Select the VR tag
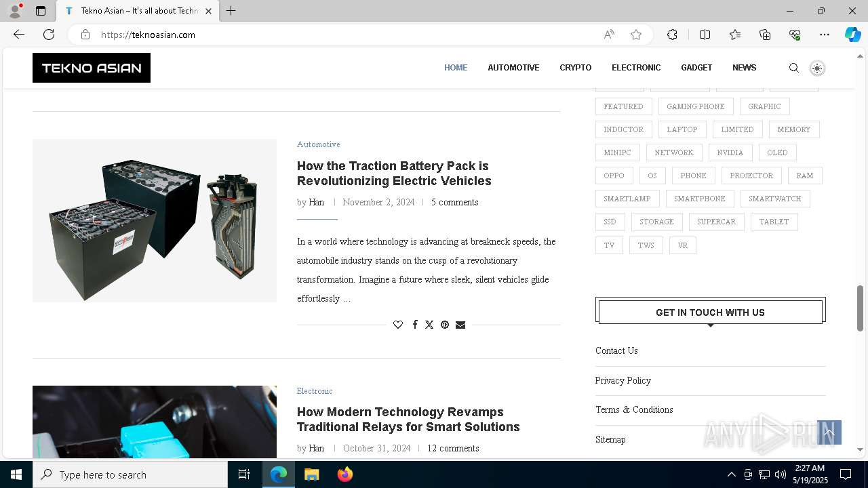Screen dimensions: 868x488 [683, 245]
